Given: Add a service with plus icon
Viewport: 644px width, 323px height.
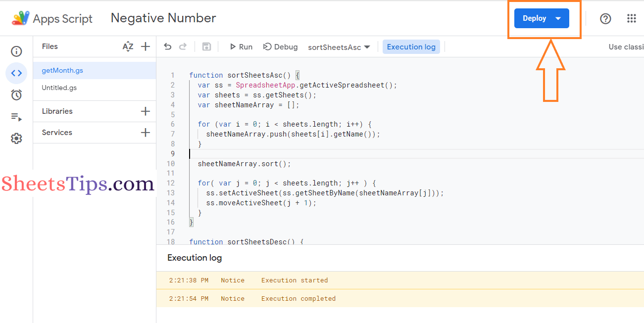Looking at the screenshot, I should [146, 133].
